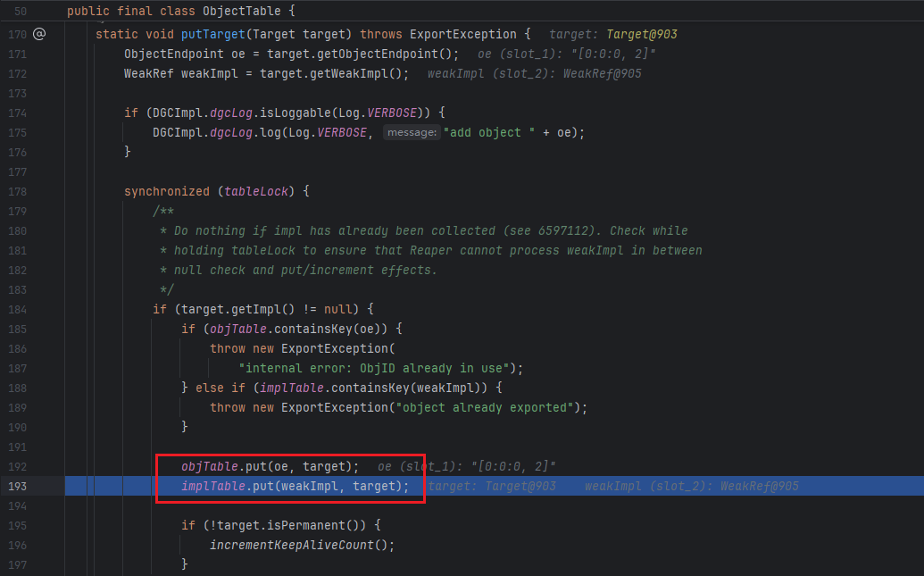Click the 'message:' parameter hint on line 175
This screenshot has height=576, width=924.
411,132
